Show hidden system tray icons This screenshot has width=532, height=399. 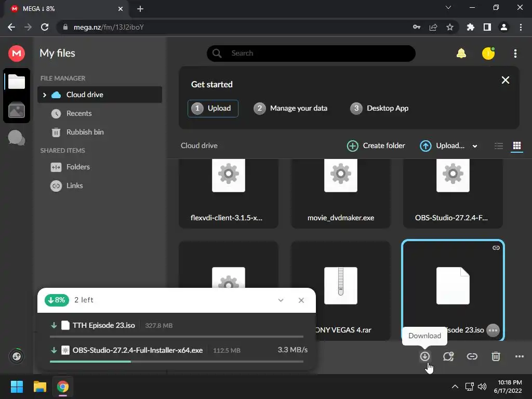point(455,387)
